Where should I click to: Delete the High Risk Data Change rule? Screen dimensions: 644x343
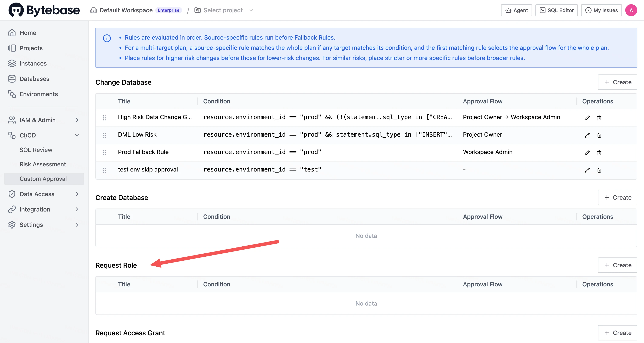(599, 118)
